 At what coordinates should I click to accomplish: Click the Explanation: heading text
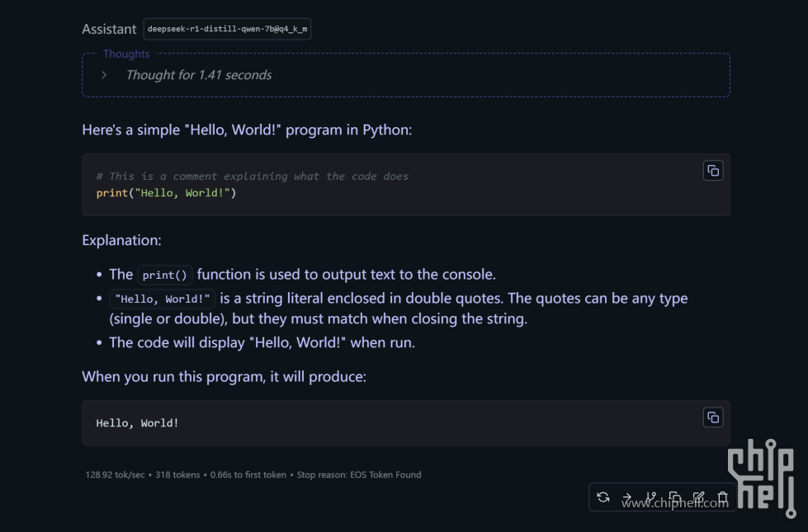[121, 241]
